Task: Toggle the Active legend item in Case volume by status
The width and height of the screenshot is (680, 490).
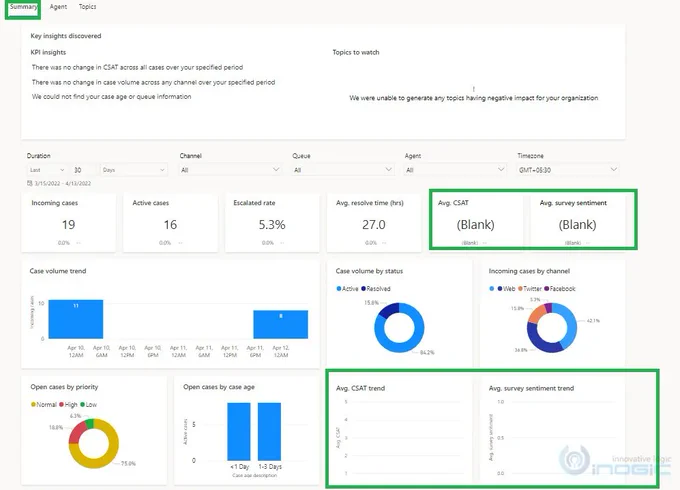Action: click(x=347, y=289)
